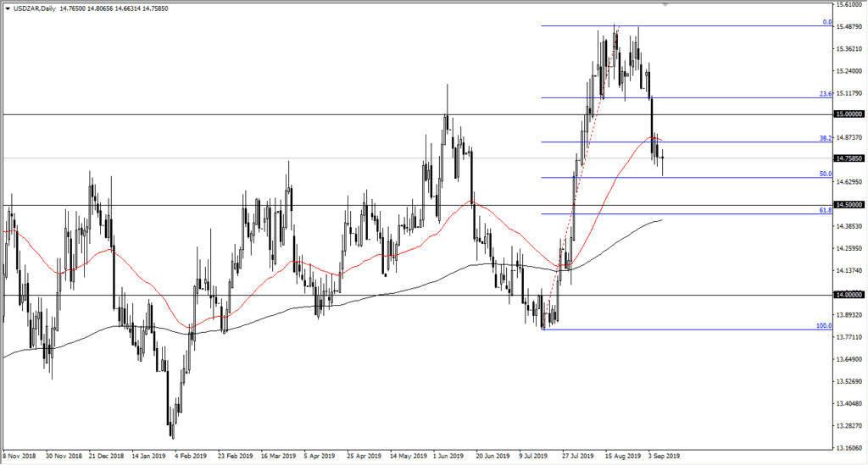Click the 0.0 Fibonacci level label
This screenshot has height=465, width=868.
826,22
